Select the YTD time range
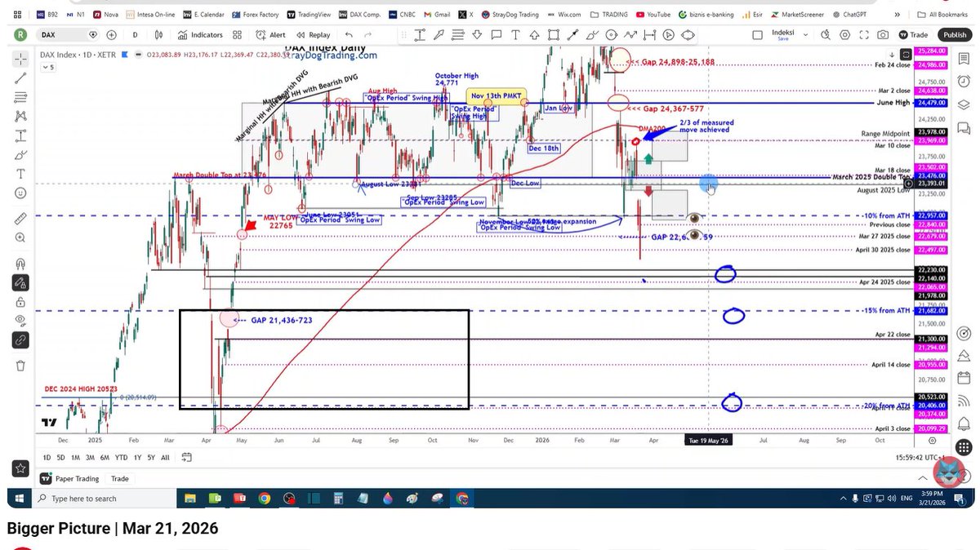This screenshot has width=980, height=550. (121, 457)
